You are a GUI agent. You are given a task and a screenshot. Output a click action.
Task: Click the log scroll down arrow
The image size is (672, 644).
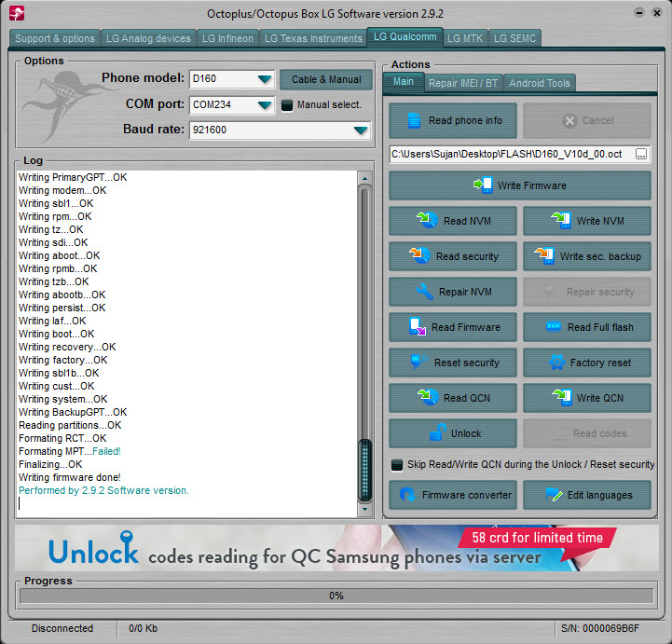pyautogui.click(x=364, y=509)
